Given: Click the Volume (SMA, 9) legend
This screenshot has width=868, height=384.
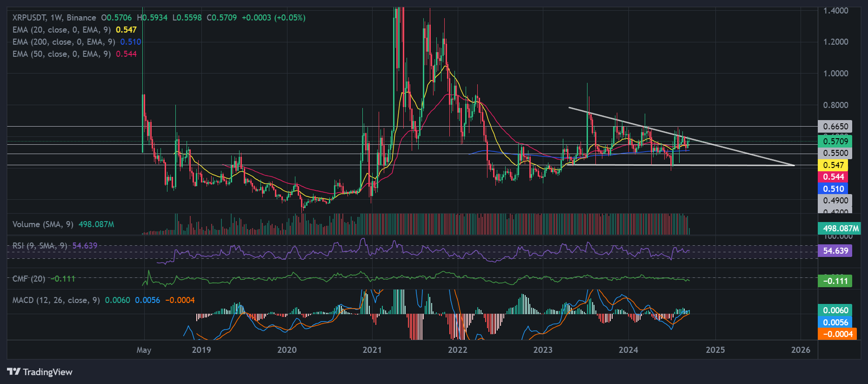Looking at the screenshot, I should [63, 224].
